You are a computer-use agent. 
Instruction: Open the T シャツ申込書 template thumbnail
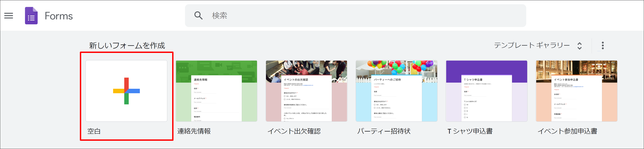pos(487,91)
